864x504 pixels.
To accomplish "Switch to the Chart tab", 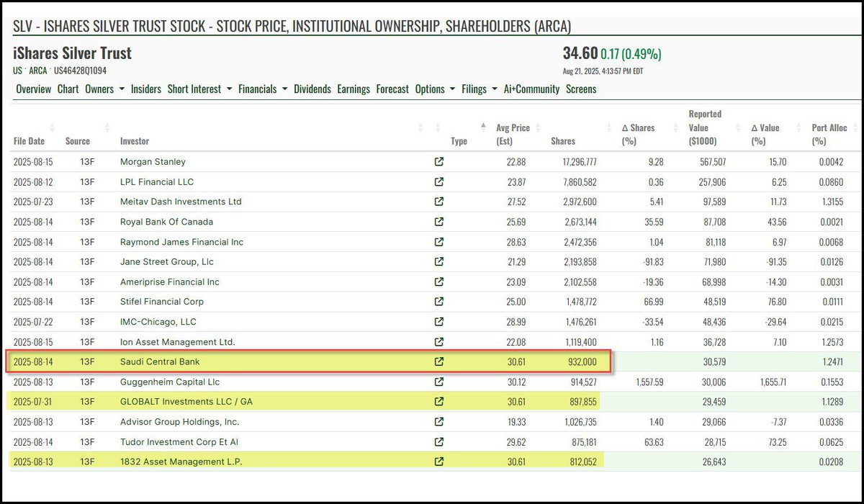I will (68, 89).
